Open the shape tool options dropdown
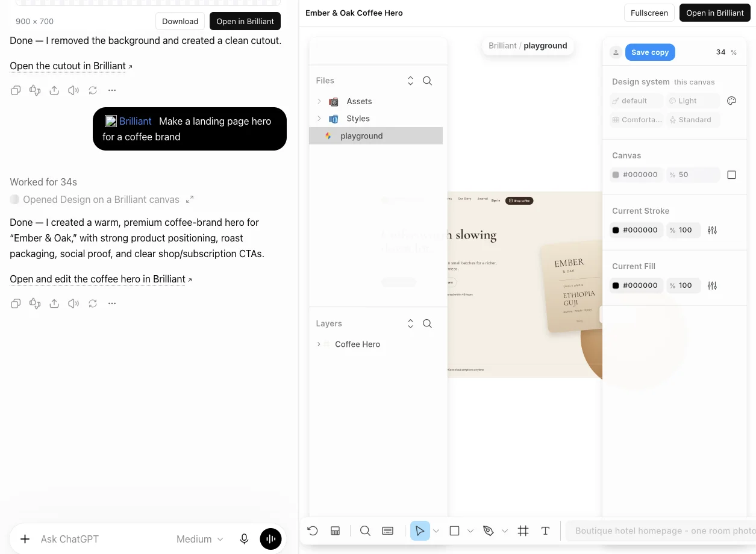 [x=470, y=531]
